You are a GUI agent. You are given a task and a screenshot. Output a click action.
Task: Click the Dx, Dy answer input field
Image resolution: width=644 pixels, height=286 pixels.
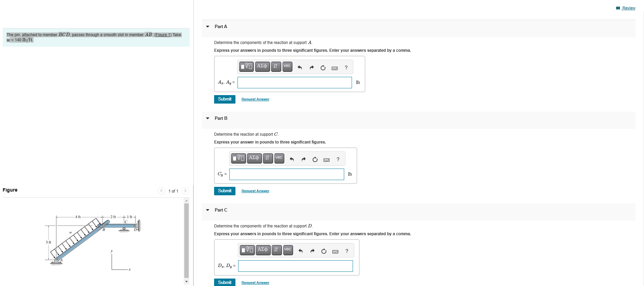point(295,266)
